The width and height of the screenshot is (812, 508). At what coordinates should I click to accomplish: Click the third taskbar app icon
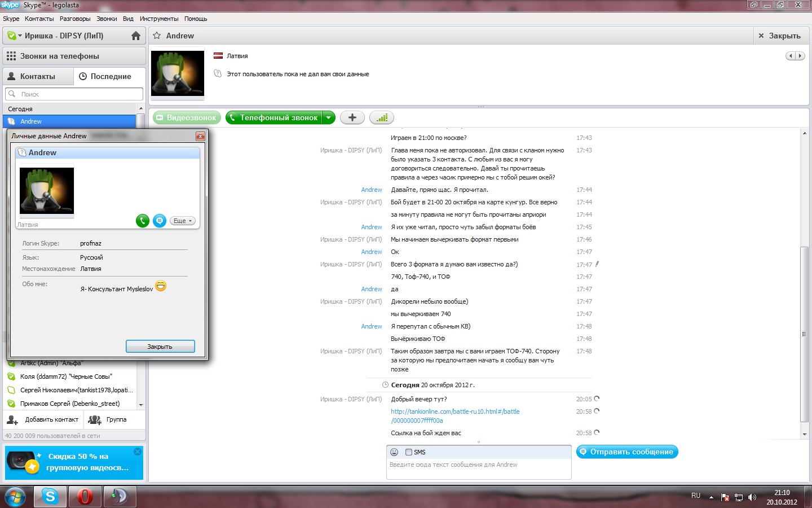pos(120,497)
